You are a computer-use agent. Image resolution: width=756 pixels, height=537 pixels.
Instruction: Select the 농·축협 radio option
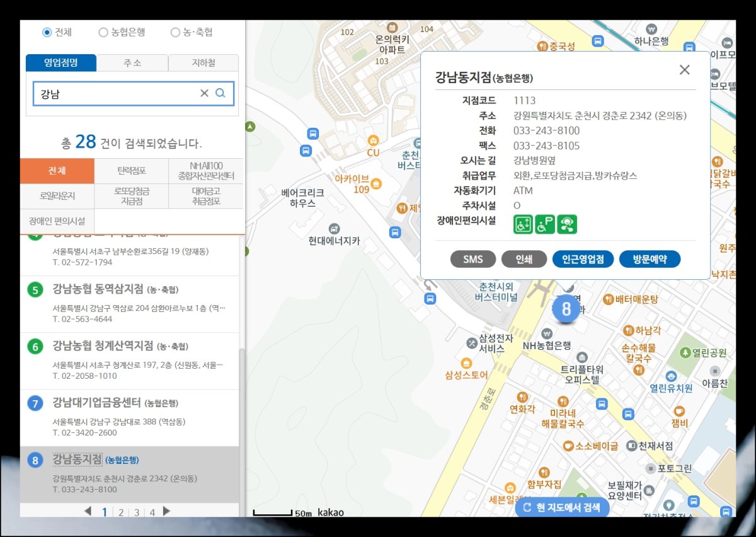pyautogui.click(x=175, y=32)
